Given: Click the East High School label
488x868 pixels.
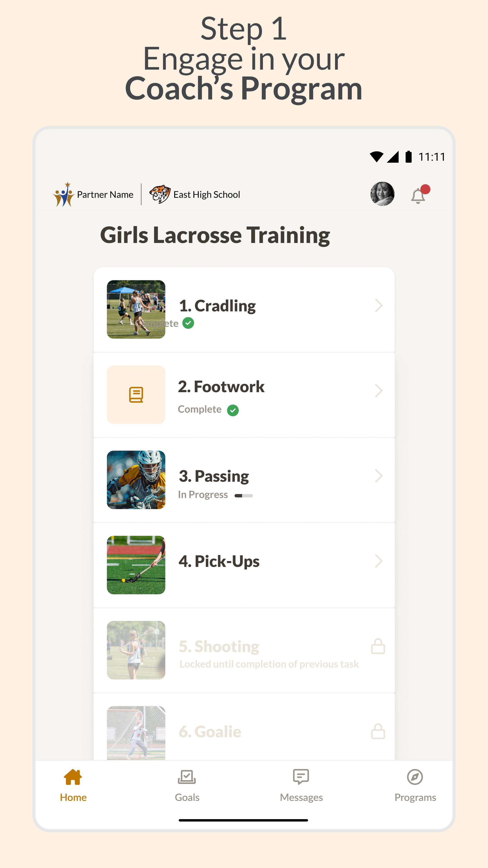Looking at the screenshot, I should coord(206,195).
